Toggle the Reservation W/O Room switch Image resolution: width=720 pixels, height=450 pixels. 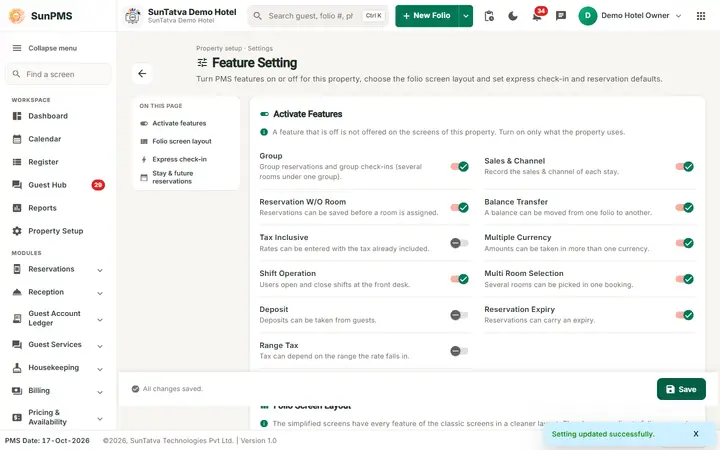459,208
